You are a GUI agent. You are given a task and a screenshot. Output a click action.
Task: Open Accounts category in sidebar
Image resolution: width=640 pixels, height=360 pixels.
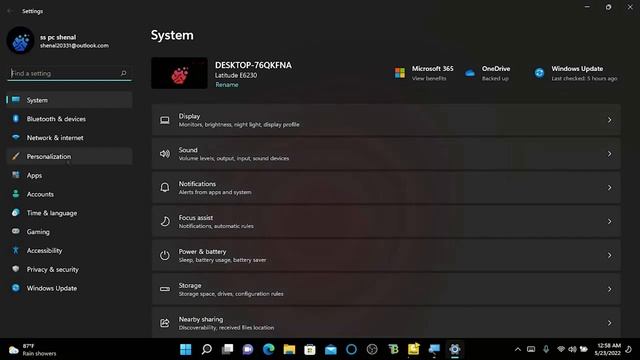click(69, 194)
